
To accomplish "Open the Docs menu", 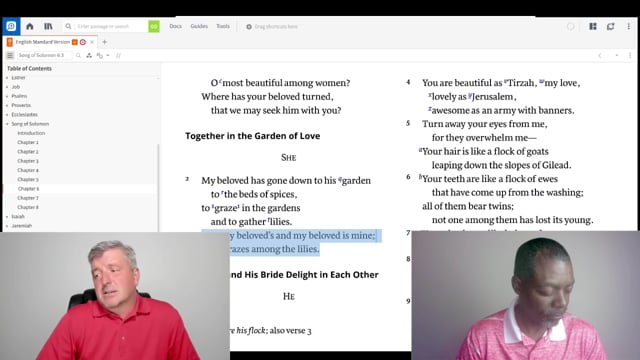I will (x=176, y=26).
